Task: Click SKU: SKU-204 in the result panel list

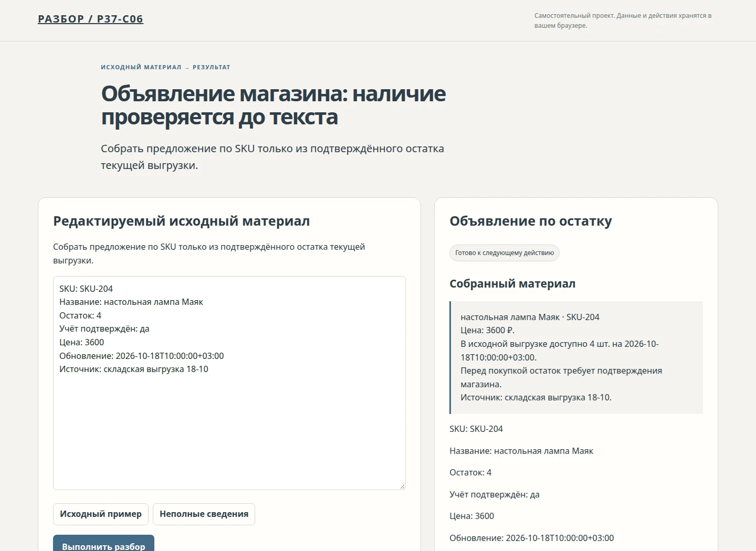Action: [x=476, y=429]
